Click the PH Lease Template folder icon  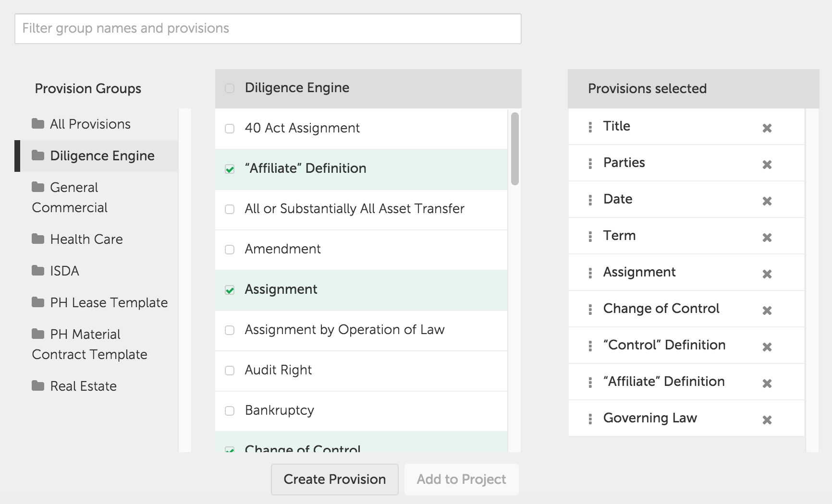(x=38, y=302)
